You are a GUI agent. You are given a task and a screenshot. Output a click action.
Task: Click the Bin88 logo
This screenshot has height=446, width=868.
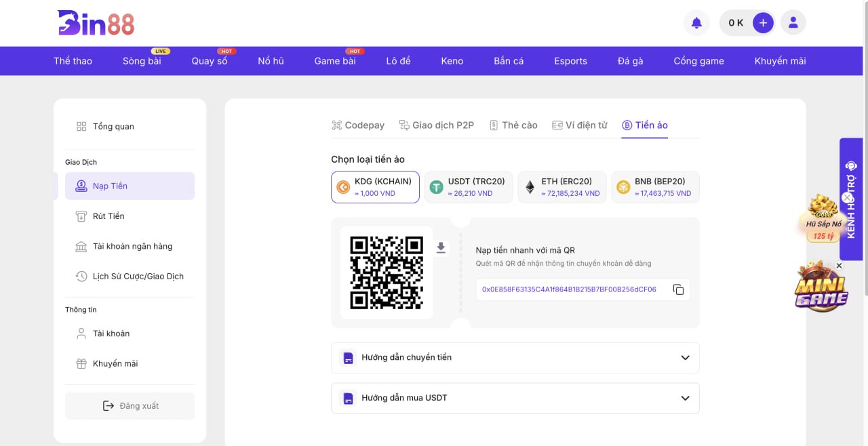(x=96, y=23)
